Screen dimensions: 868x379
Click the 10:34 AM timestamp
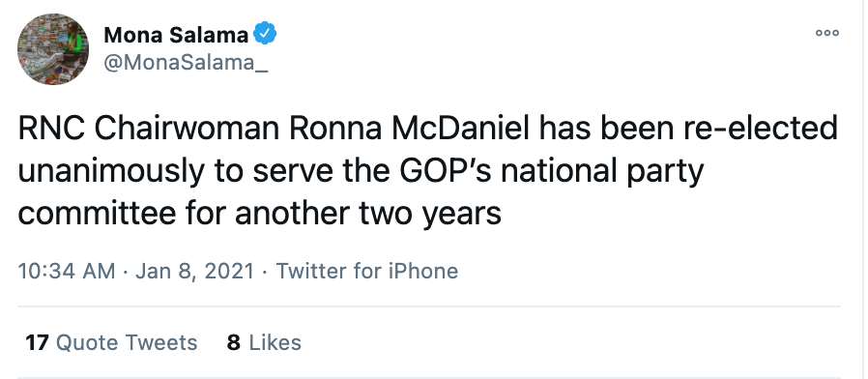(x=67, y=271)
